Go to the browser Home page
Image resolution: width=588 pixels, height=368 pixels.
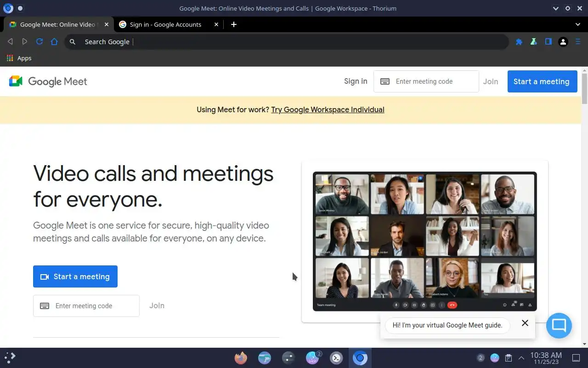tap(54, 42)
